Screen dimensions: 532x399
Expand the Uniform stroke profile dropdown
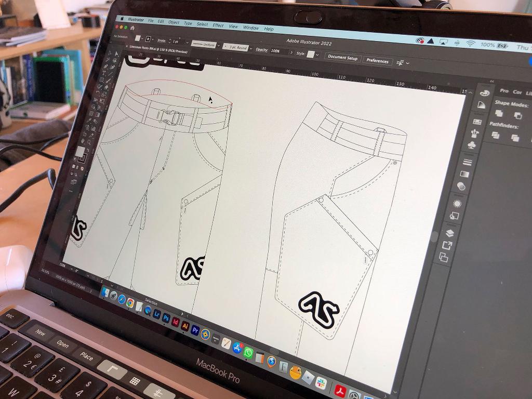(x=219, y=46)
